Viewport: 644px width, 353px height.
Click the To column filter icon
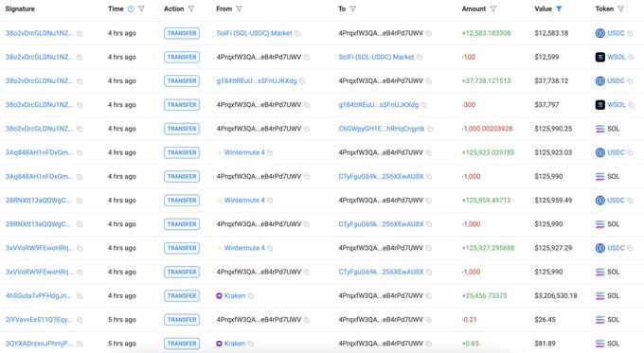pos(353,9)
